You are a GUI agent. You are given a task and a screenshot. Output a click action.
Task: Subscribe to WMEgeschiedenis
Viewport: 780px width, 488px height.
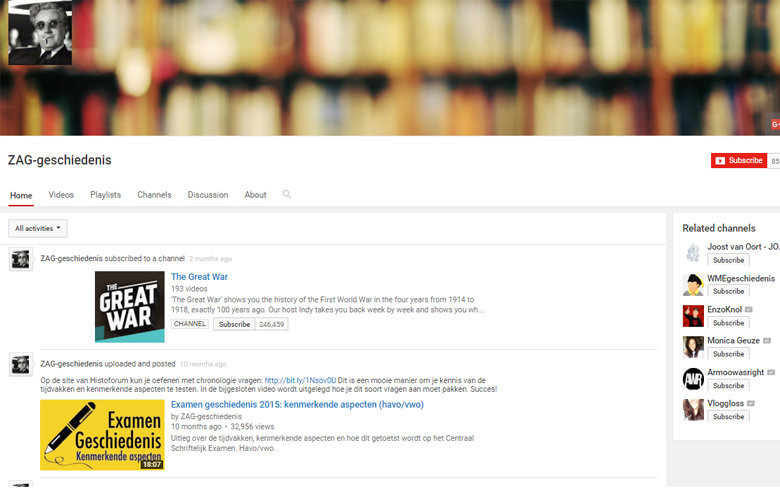tap(728, 292)
